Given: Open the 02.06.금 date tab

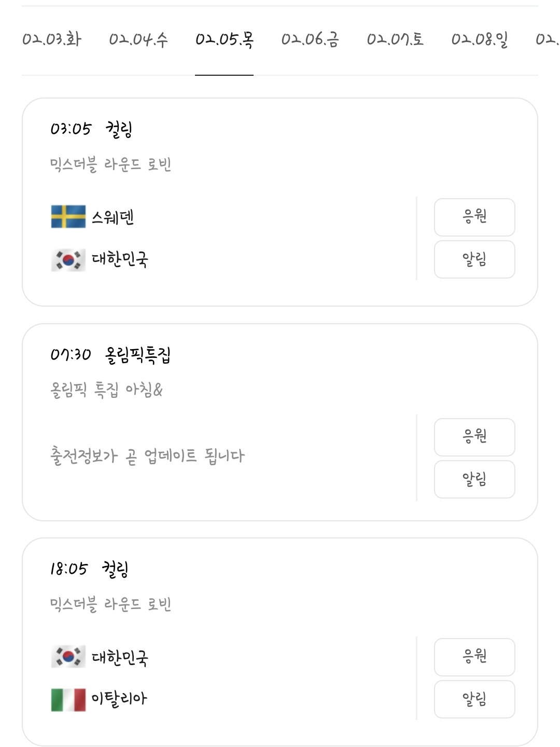Looking at the screenshot, I should [x=310, y=39].
